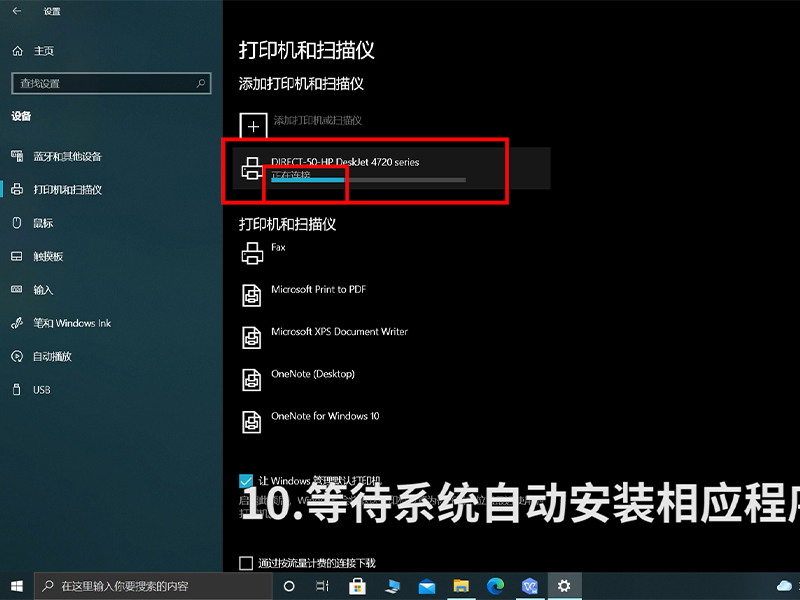Select 打印机和扫描仪 in the sidebar

point(67,190)
